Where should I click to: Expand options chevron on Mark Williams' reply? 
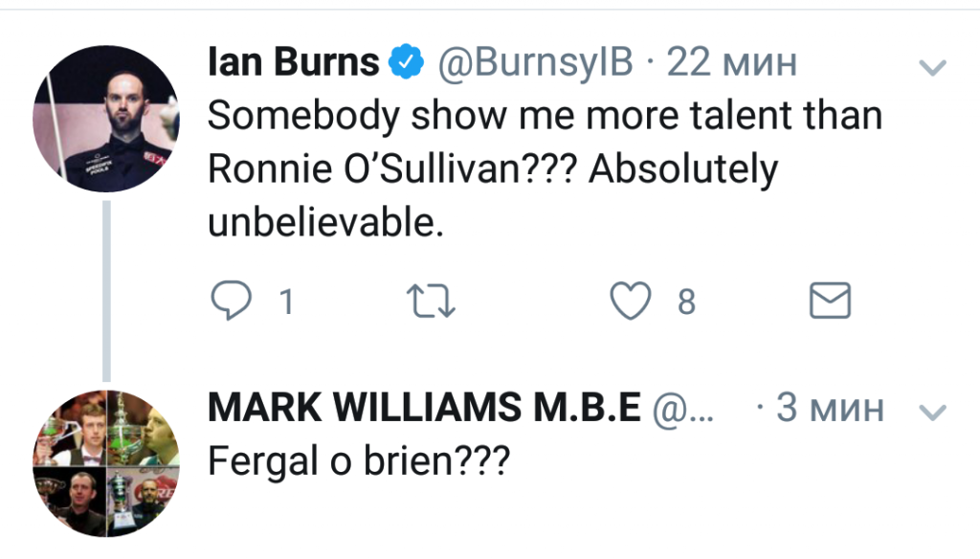pyautogui.click(x=931, y=412)
